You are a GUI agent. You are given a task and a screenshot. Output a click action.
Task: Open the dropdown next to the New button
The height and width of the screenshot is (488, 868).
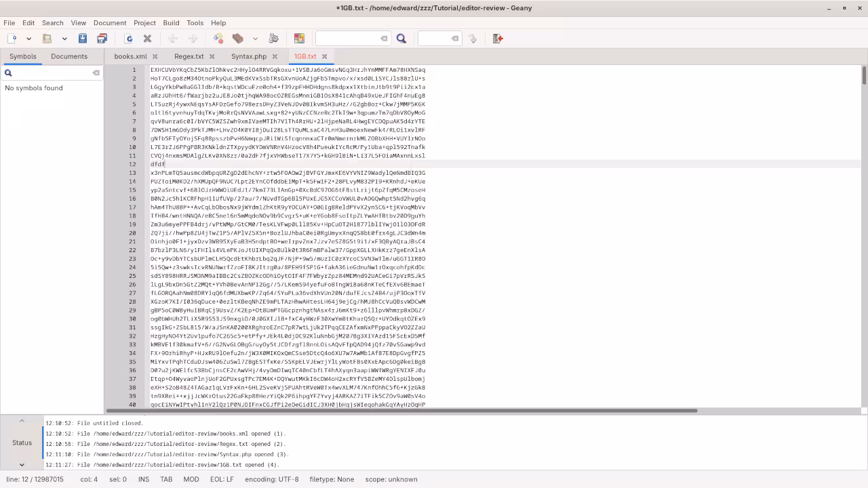point(28,38)
